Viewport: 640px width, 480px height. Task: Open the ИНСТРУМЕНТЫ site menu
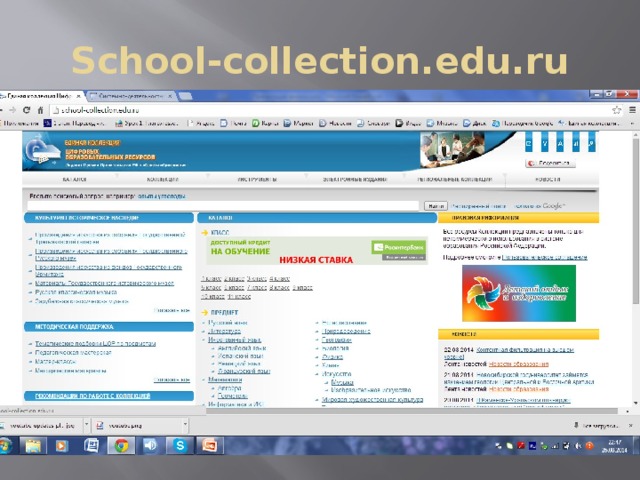[257, 179]
